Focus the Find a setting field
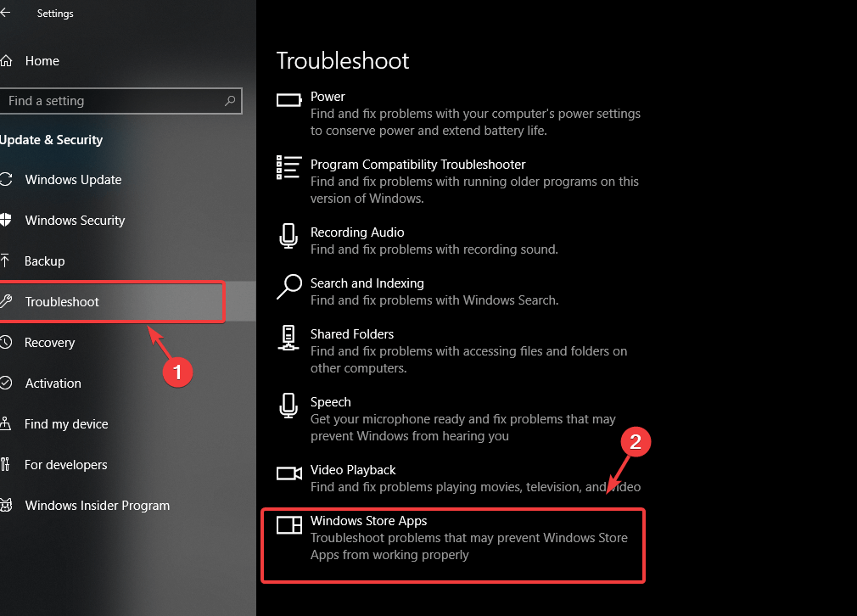The image size is (857, 616). 120,101
